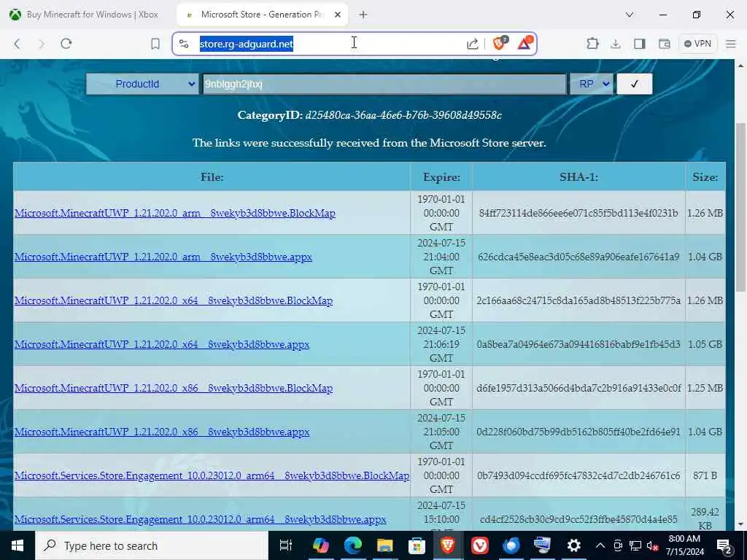The height and width of the screenshot is (560, 747).
Task: Click the taskbar search box
Action: pyautogui.click(x=152, y=545)
